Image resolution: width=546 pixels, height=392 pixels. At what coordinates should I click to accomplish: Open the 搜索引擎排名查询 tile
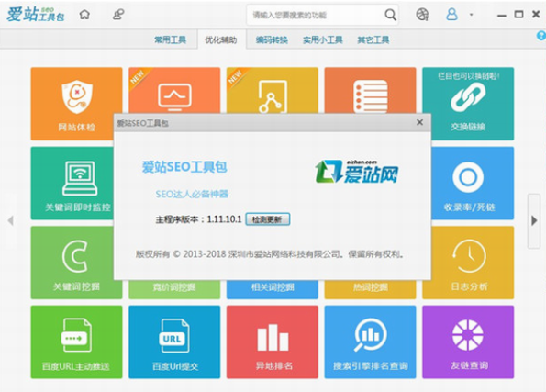370,342
